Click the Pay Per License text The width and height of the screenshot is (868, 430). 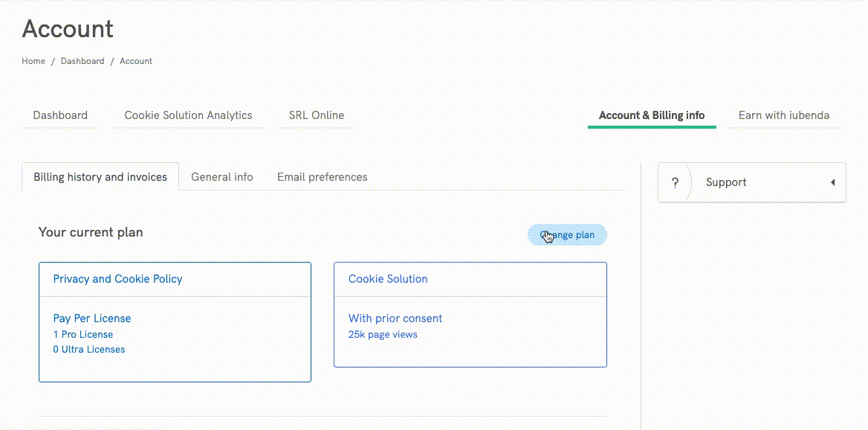pyautogui.click(x=92, y=318)
